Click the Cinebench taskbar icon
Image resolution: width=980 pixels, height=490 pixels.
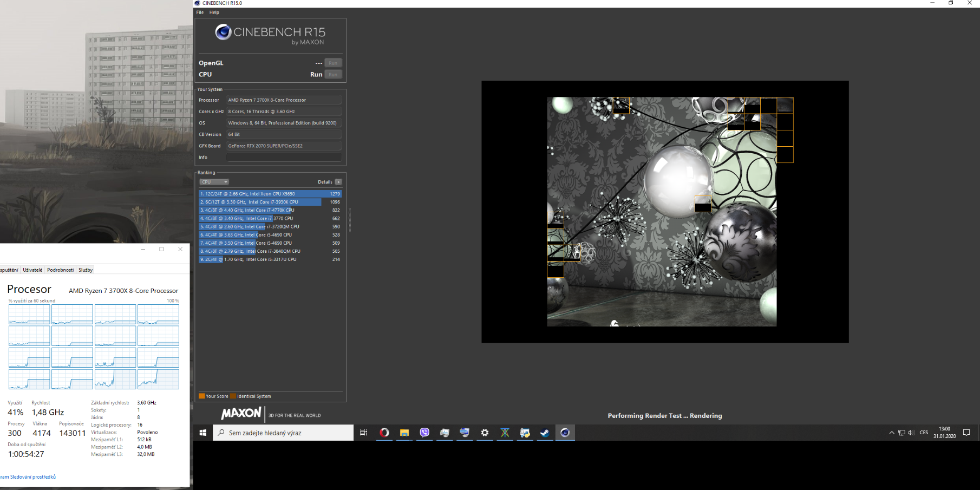tap(565, 433)
